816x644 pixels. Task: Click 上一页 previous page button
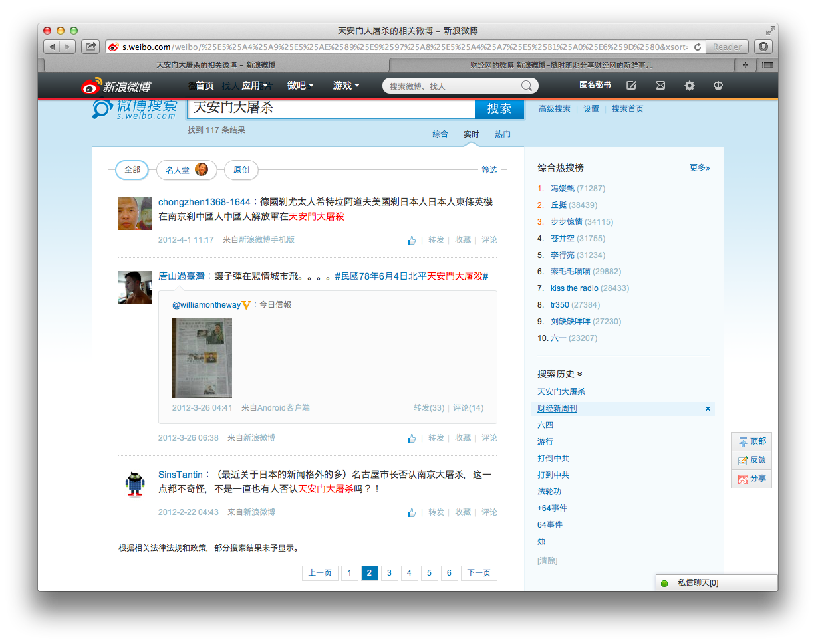[x=320, y=573]
